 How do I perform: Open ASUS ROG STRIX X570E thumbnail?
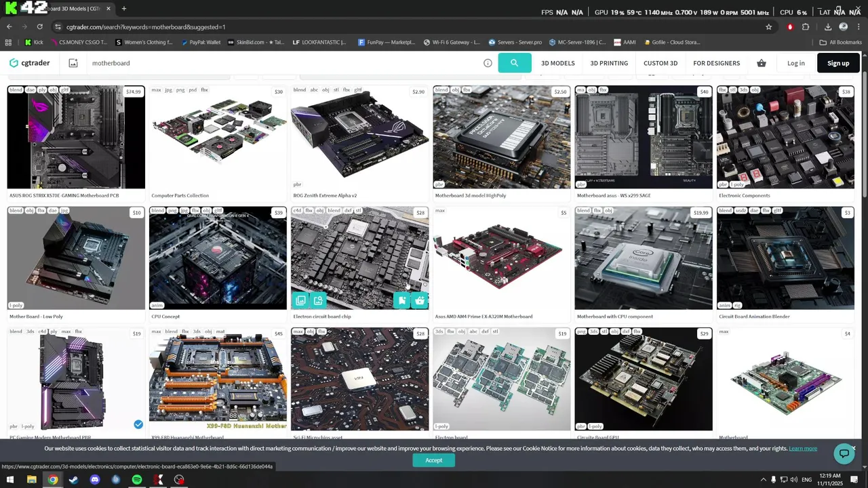click(x=76, y=137)
